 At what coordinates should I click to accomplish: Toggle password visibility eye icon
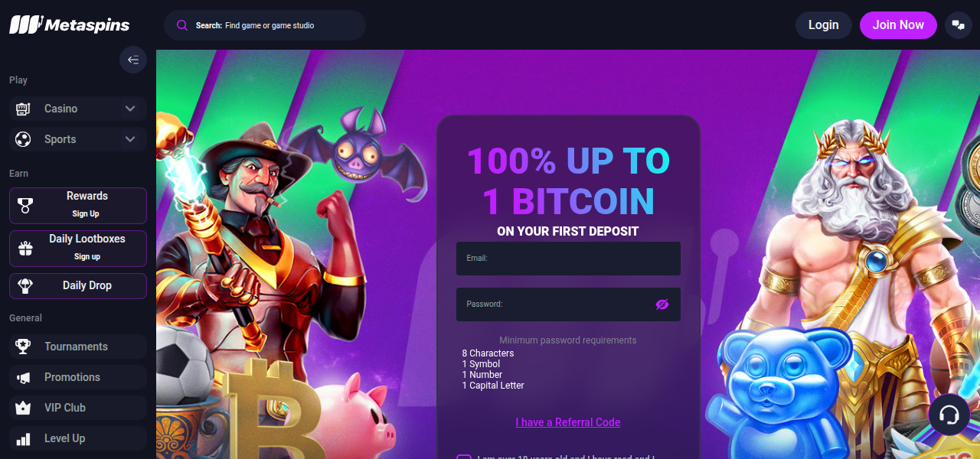(662, 304)
